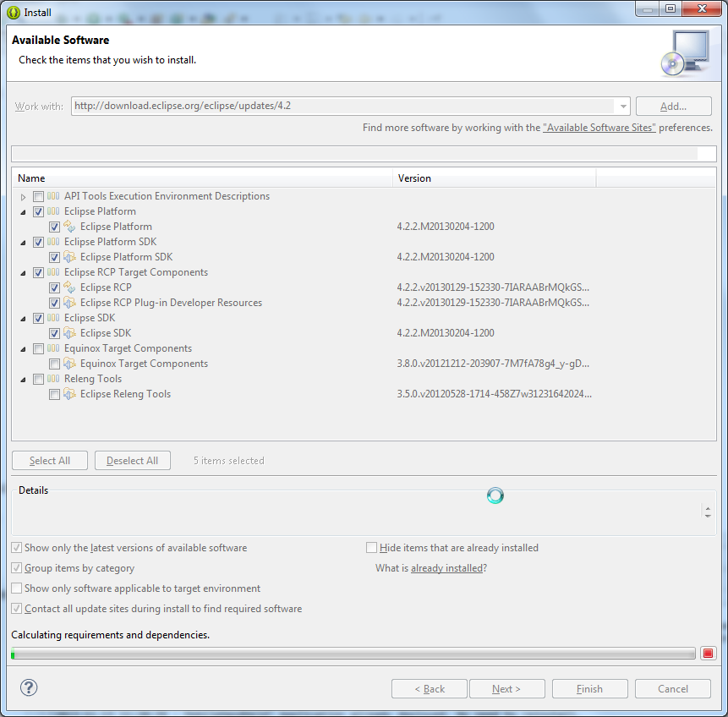Click the Eclipse Releng Tools row label
The image size is (728, 717).
pos(125,394)
